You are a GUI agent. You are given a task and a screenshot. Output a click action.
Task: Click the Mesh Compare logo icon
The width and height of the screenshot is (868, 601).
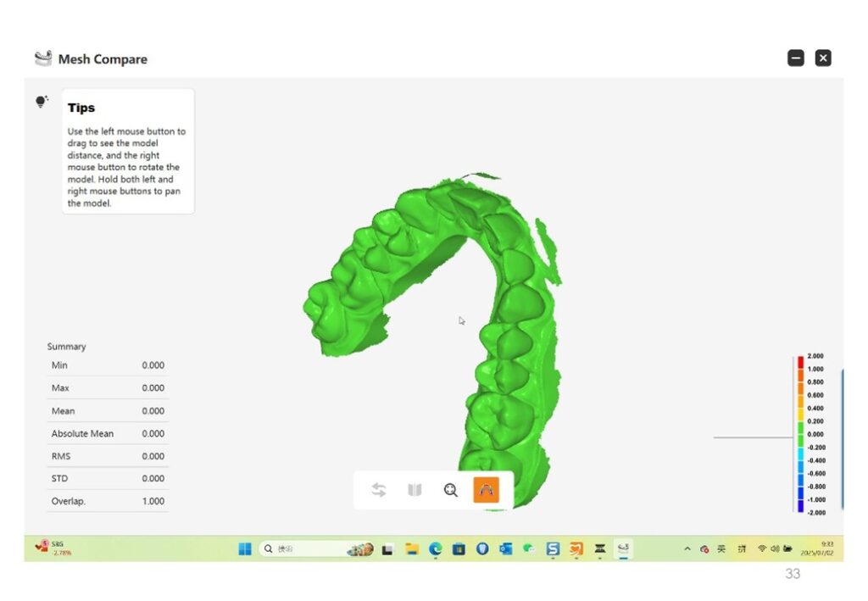(x=43, y=58)
